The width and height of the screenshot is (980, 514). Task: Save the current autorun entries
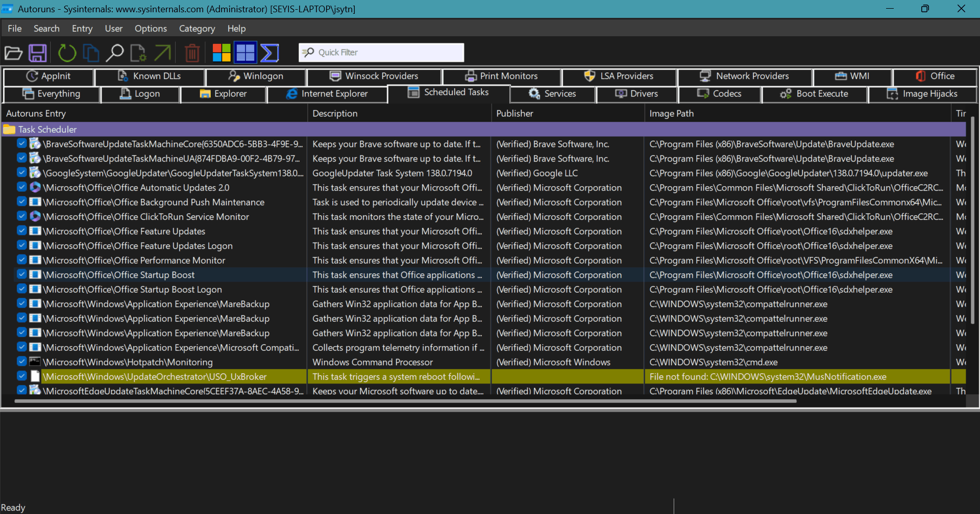38,53
